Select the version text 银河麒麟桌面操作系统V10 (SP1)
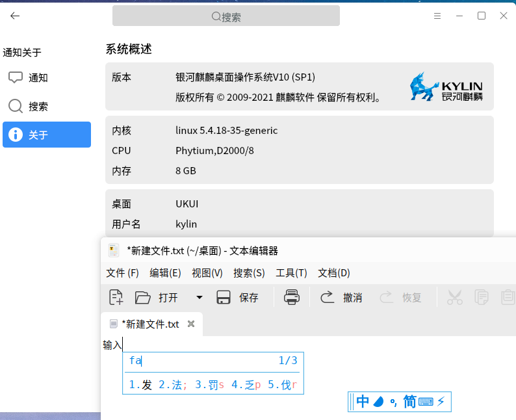Image resolution: width=516 pixels, height=420 pixels. [245, 77]
